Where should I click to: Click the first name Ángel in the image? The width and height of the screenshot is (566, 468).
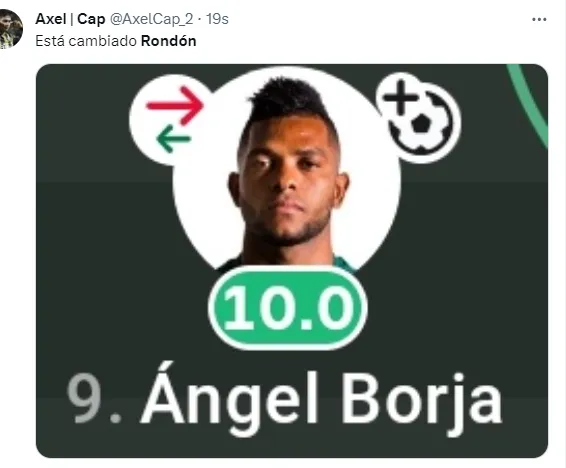(229, 400)
